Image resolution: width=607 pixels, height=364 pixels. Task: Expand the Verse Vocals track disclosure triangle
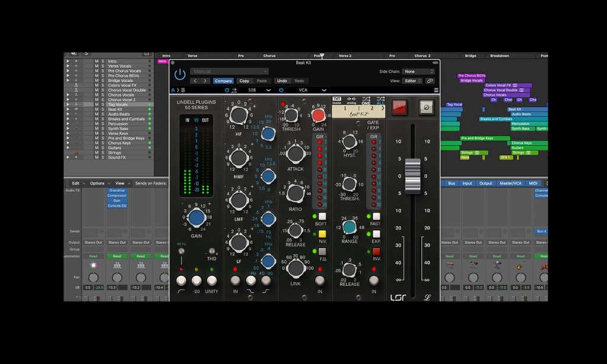coord(68,66)
